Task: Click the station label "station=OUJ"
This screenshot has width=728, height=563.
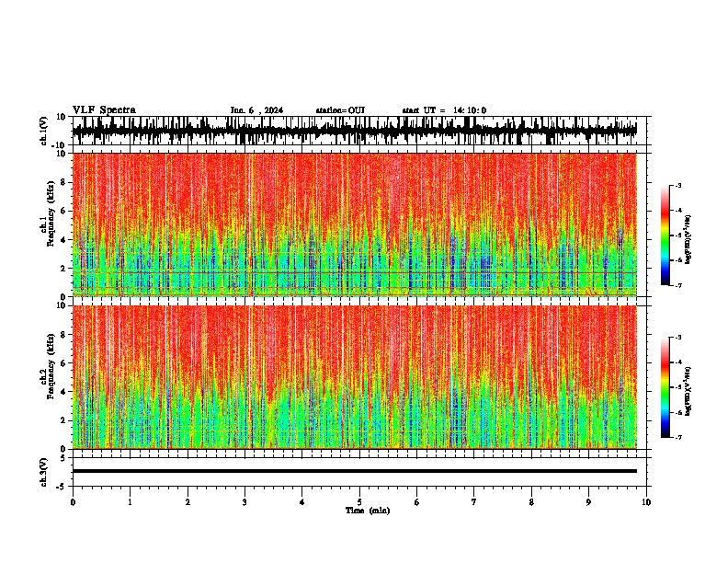Action: pos(340,110)
